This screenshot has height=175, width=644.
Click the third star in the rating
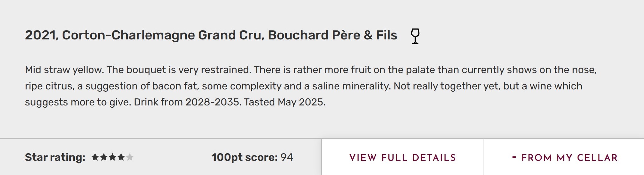pyautogui.click(x=112, y=157)
